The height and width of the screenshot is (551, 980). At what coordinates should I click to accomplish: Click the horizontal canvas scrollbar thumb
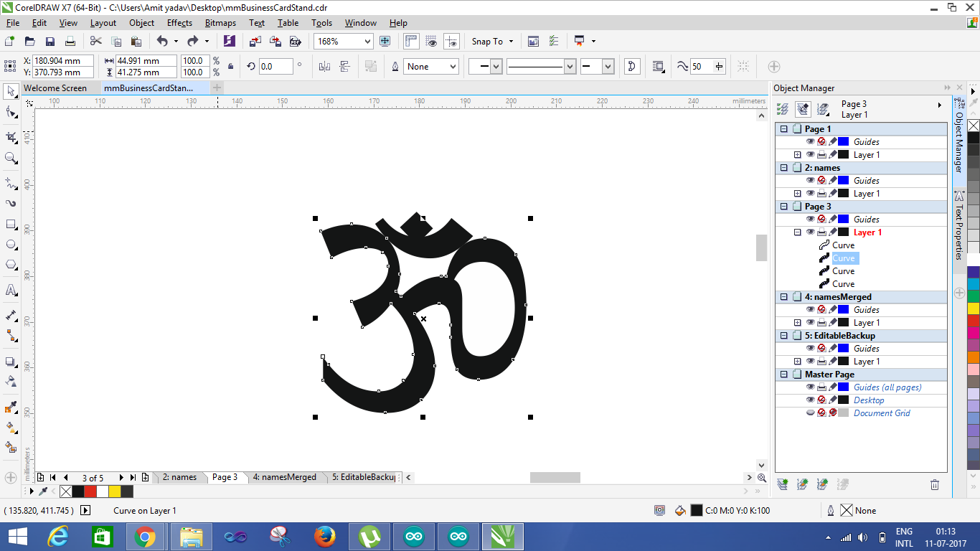[x=555, y=477]
